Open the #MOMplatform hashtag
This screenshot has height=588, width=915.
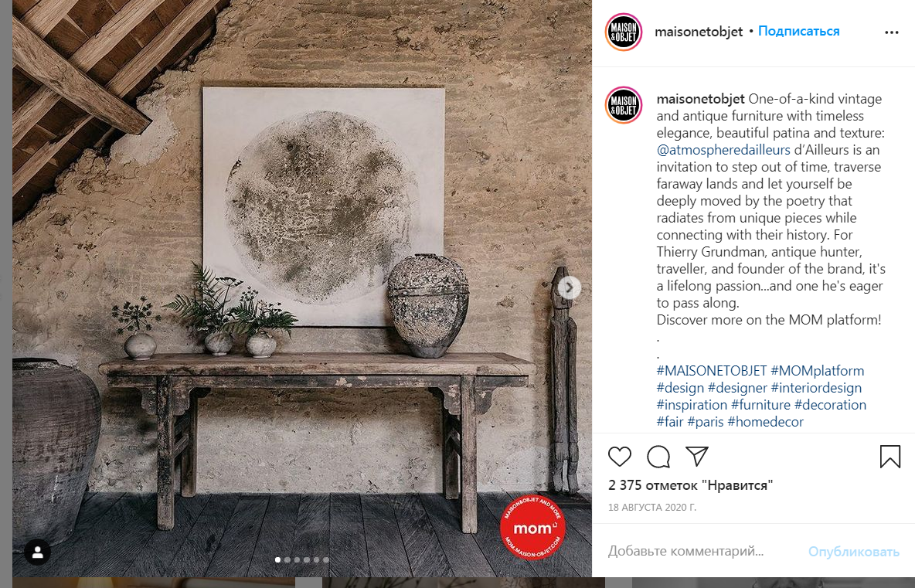[x=817, y=370]
